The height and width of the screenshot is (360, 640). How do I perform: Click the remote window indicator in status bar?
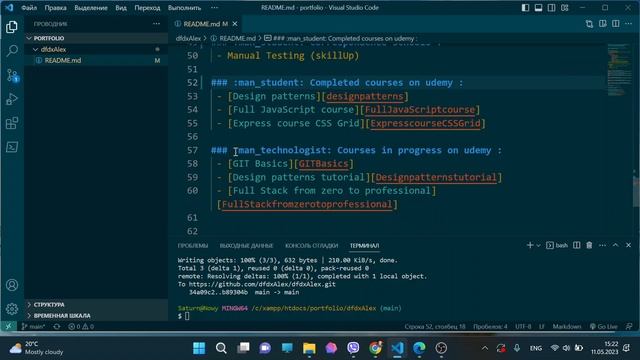point(8,326)
